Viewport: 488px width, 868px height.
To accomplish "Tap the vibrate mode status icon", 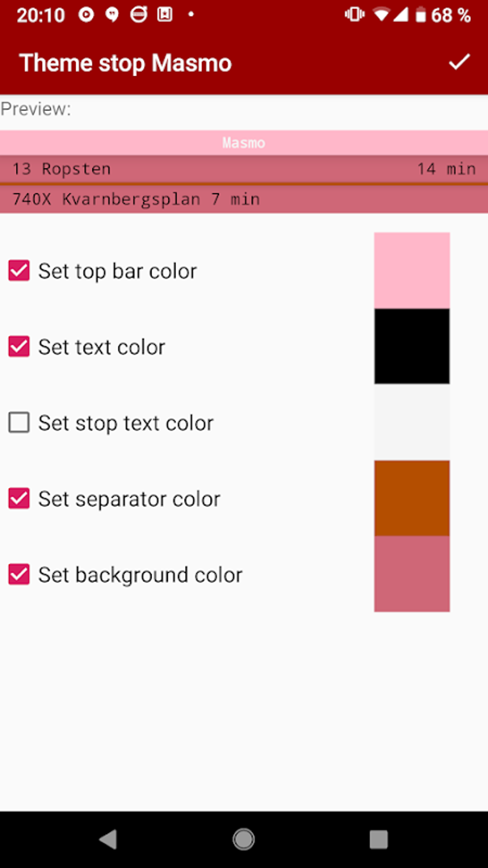I will (355, 15).
